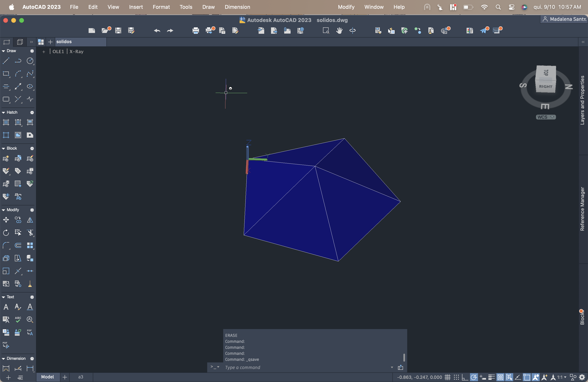Click the Plot printer icon
The width and height of the screenshot is (588, 382).
196,30
